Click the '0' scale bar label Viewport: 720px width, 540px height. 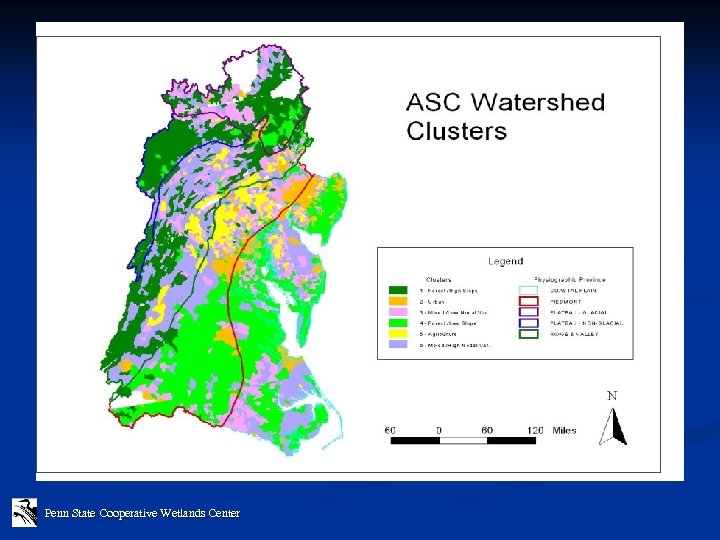tap(439, 430)
